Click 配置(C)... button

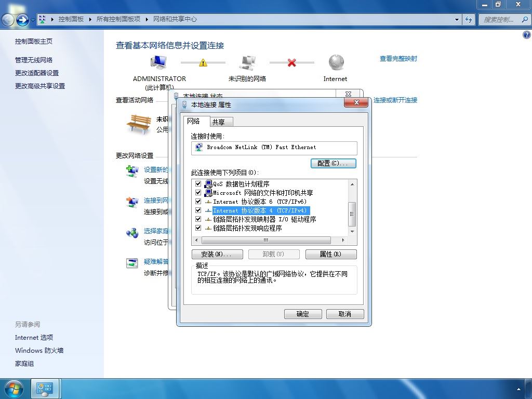click(334, 163)
